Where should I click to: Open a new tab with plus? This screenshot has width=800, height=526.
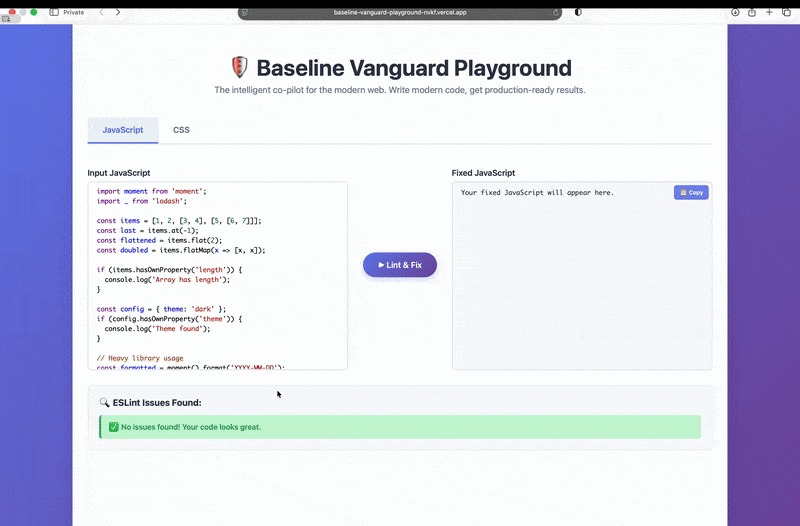769,12
